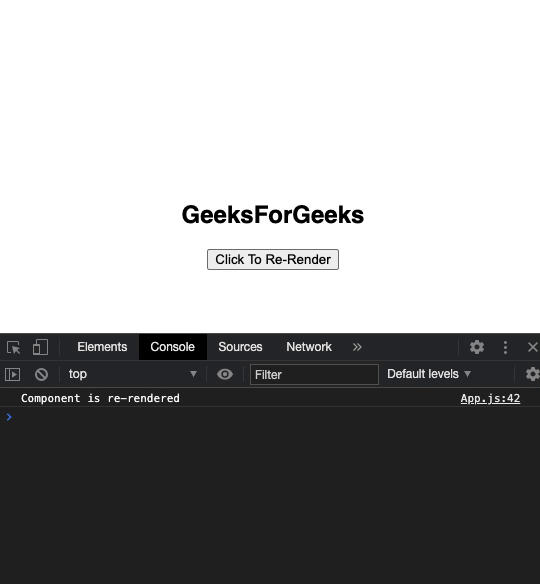This screenshot has height=584, width=540.
Task: Select the Console tab
Action: click(x=172, y=347)
